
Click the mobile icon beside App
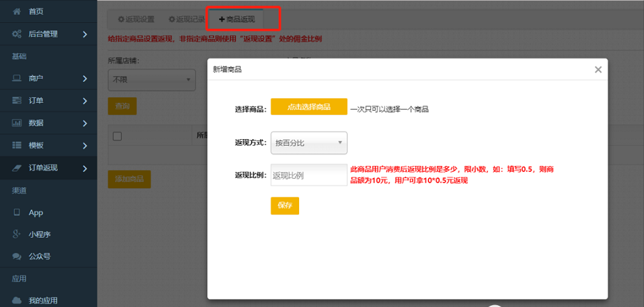pos(17,212)
